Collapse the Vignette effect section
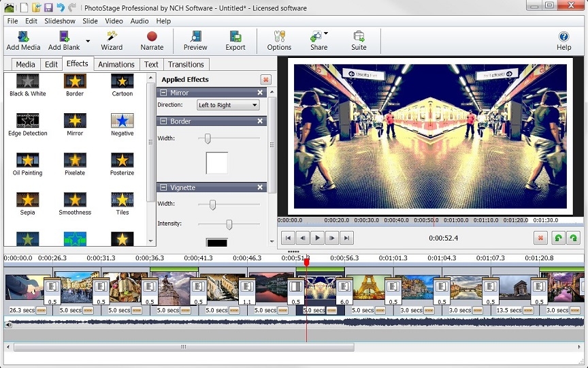 tap(163, 187)
